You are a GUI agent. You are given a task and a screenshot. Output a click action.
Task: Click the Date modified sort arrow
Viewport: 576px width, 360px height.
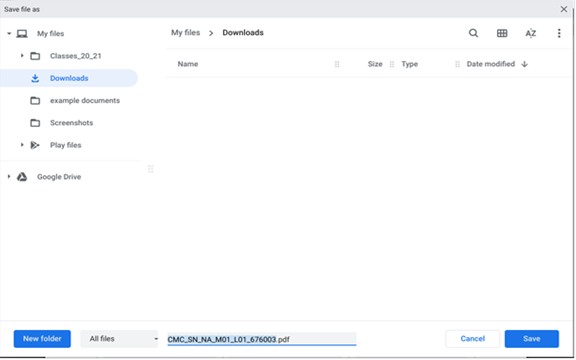point(524,64)
